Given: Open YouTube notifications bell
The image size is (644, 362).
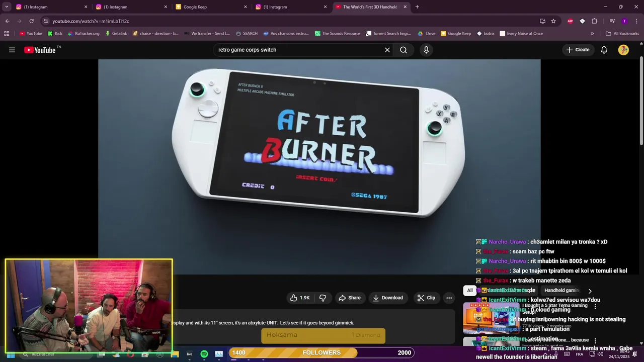Looking at the screenshot, I should click(604, 50).
